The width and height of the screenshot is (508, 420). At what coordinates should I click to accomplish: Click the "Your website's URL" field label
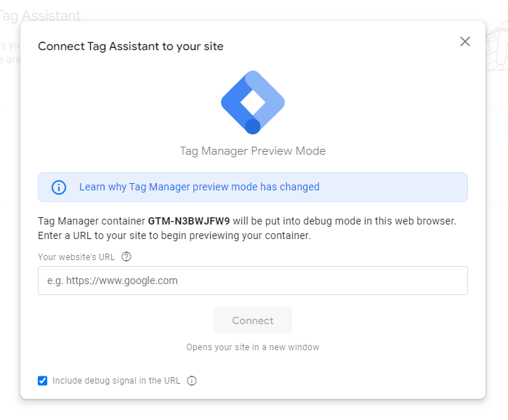click(77, 257)
